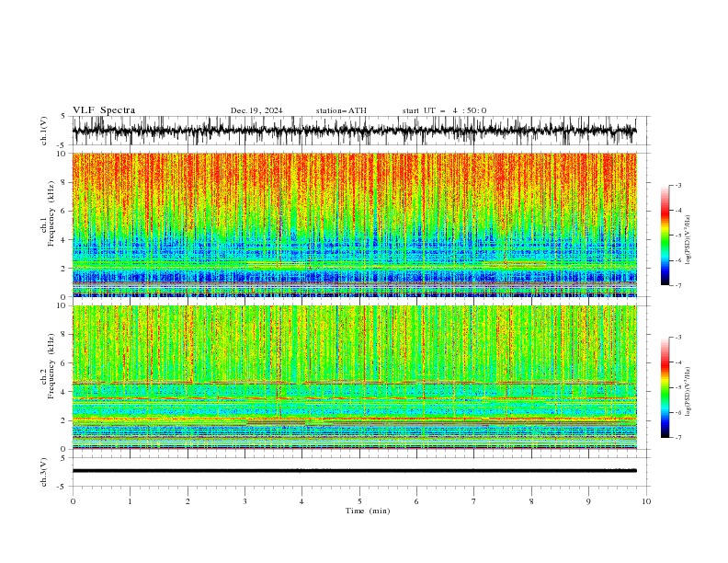Click time axis tick label "3"

tap(245, 501)
